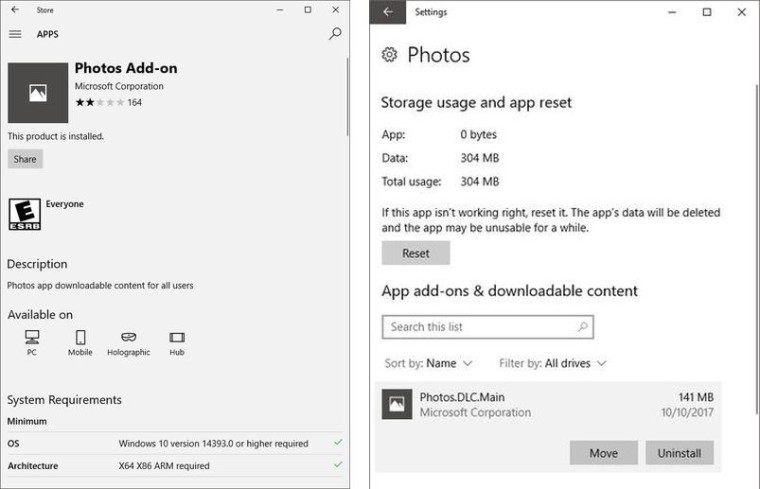Select the Holographic device icon
This screenshot has height=489, width=760.
click(128, 338)
